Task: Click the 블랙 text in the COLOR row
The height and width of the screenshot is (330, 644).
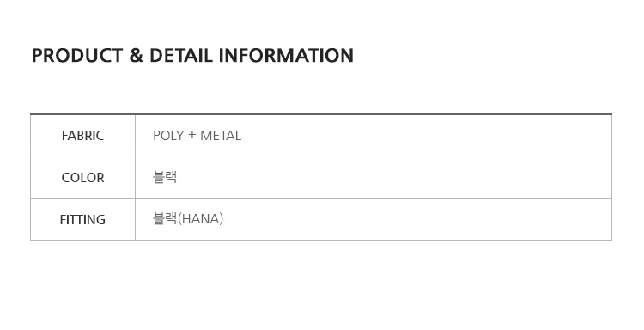Action: pyautogui.click(x=165, y=177)
